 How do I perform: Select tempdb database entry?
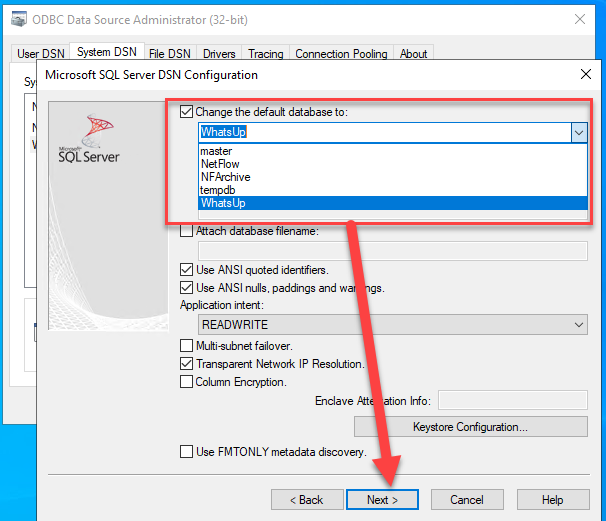click(393, 190)
